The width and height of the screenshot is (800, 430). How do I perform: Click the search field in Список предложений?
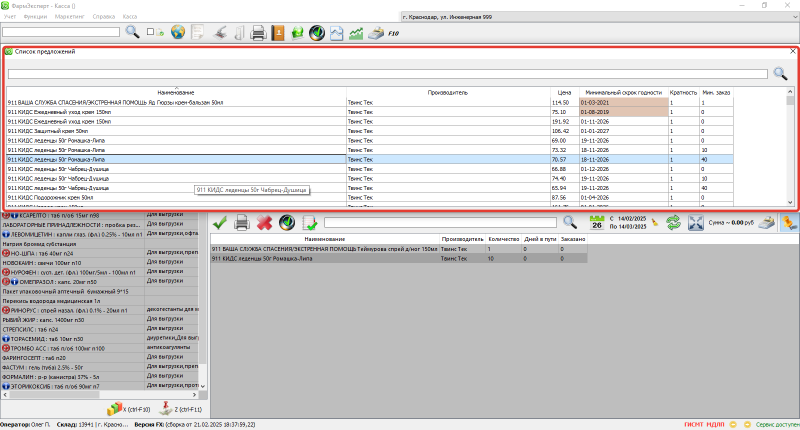pyautogui.click(x=388, y=73)
